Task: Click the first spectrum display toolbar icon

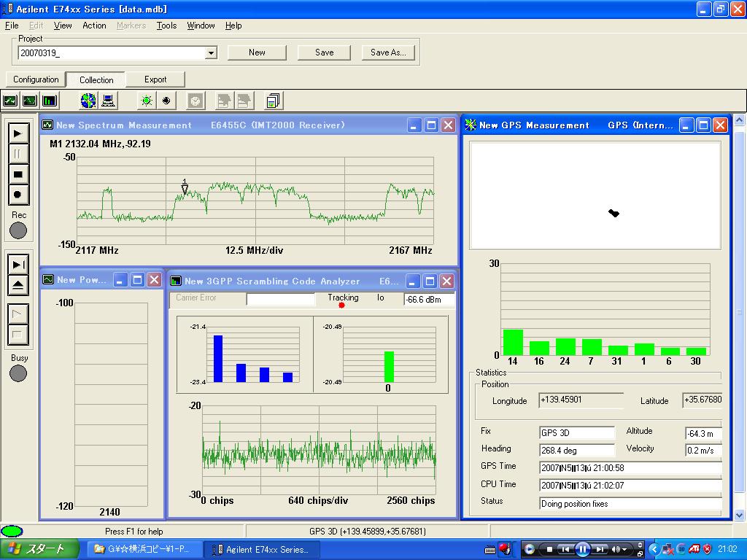Action: (10, 101)
